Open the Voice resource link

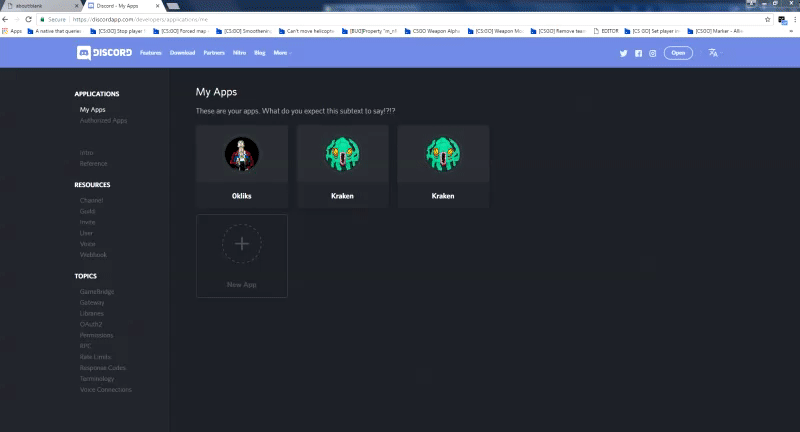tap(87, 244)
